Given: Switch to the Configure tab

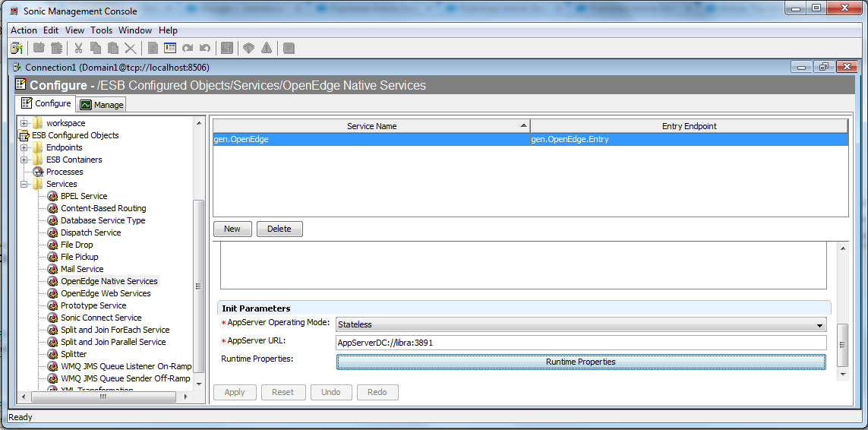Looking at the screenshot, I should pos(46,103).
